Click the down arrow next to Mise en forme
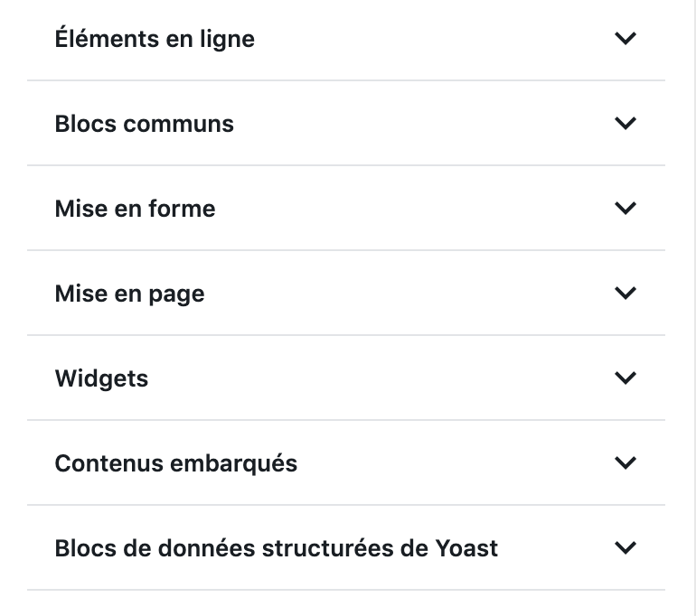This screenshot has height=616, width=696. (x=625, y=209)
